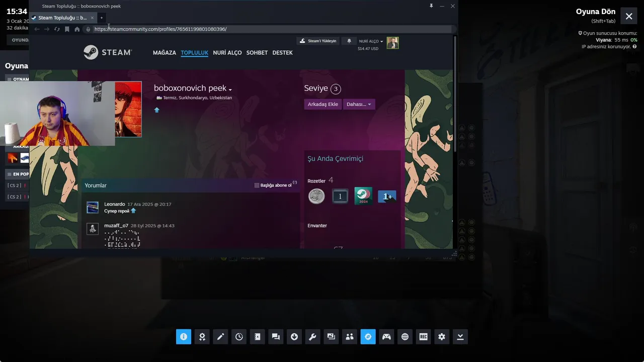Open the MAĞAZA menu
This screenshot has width=644, height=362.
(165, 53)
